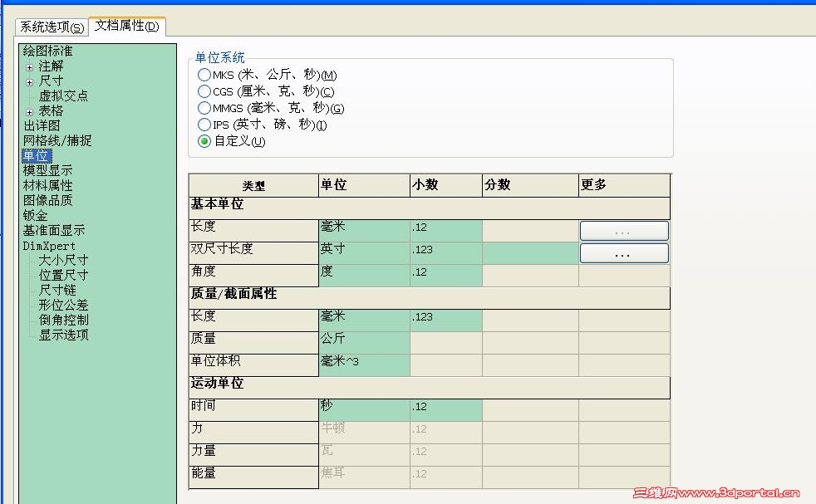Select 形位公差 under DimXpert
Viewport: 816px width, 504px height.
[63, 305]
